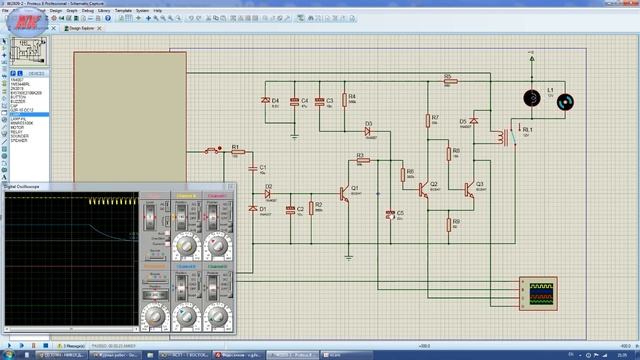Click the schematic overview thumbnail
640x360 pixels.
tap(29, 51)
